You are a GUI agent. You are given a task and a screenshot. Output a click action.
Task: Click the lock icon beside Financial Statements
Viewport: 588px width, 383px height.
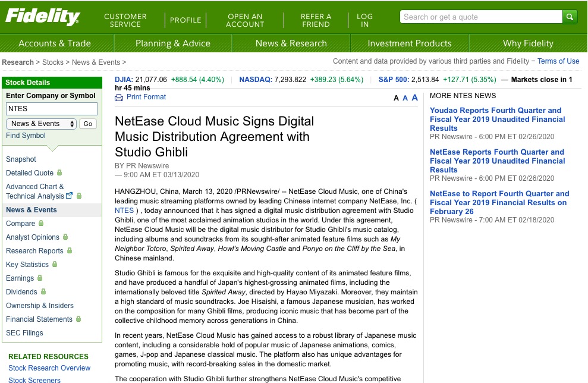click(x=78, y=319)
